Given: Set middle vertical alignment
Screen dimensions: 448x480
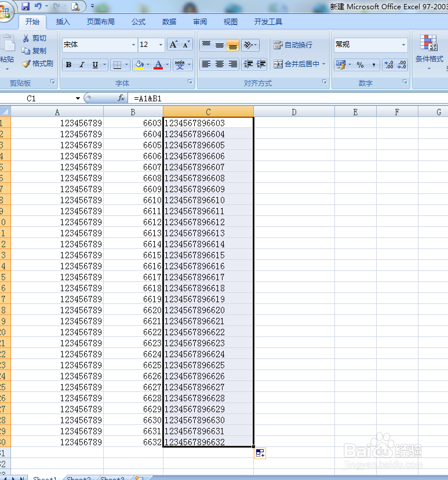Looking at the screenshot, I should click(220, 45).
